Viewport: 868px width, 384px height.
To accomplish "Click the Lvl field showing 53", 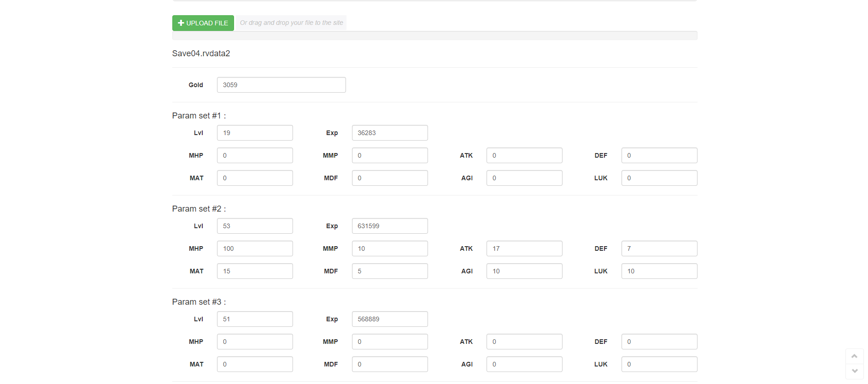I will coord(255,226).
